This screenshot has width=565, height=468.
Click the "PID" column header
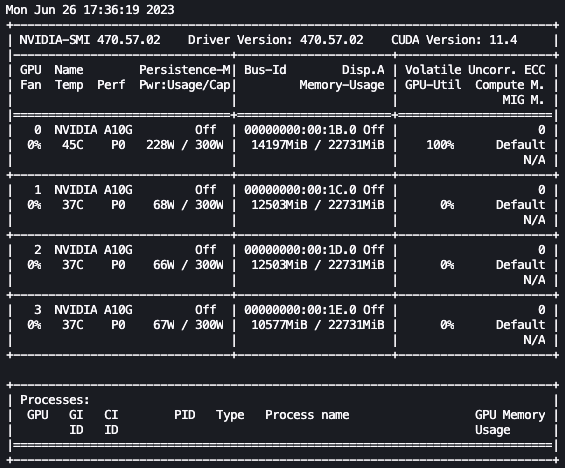tap(184, 415)
